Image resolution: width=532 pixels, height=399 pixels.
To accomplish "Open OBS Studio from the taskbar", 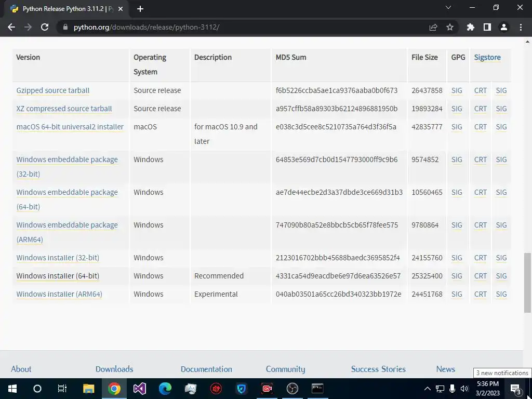I will pyautogui.click(x=292, y=389).
